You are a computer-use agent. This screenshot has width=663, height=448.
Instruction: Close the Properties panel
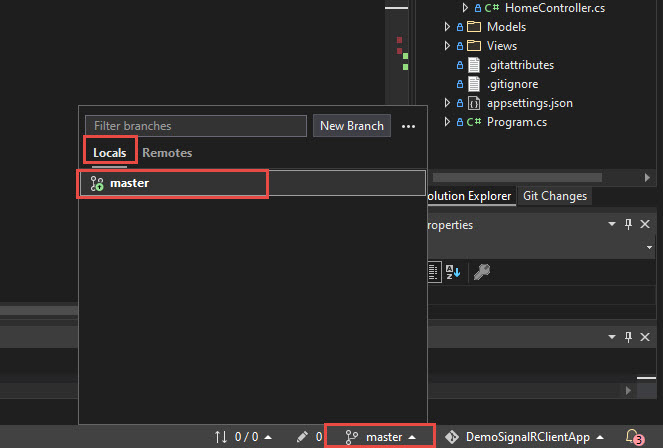pos(645,224)
